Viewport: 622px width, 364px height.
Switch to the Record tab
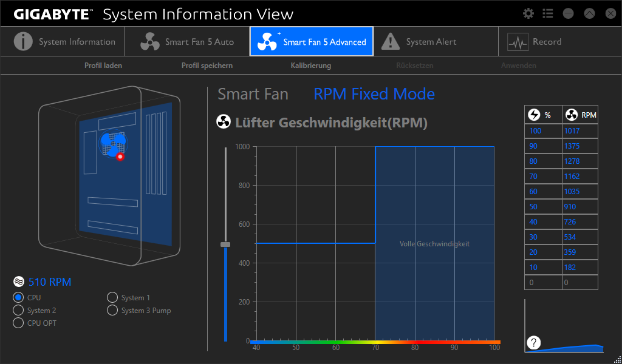pyautogui.click(x=559, y=42)
